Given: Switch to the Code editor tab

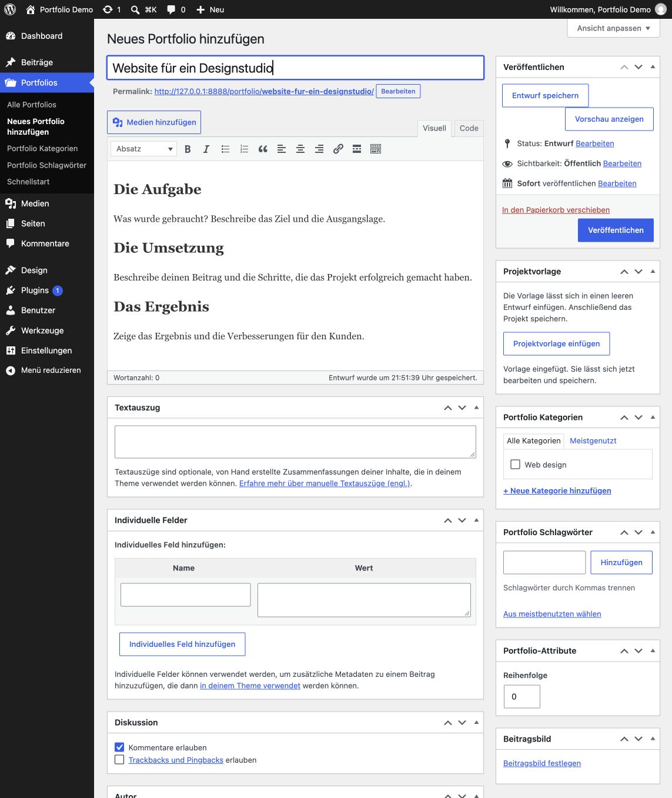Looking at the screenshot, I should [469, 128].
